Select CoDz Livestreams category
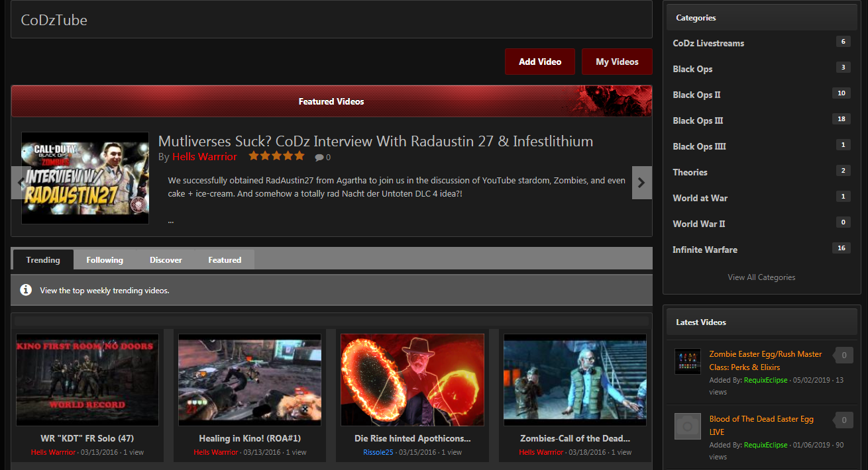The height and width of the screenshot is (470, 868). (x=708, y=43)
